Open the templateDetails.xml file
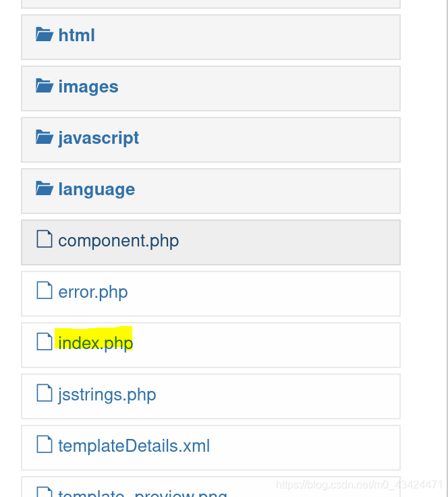The height and width of the screenshot is (497, 448). coord(134,446)
